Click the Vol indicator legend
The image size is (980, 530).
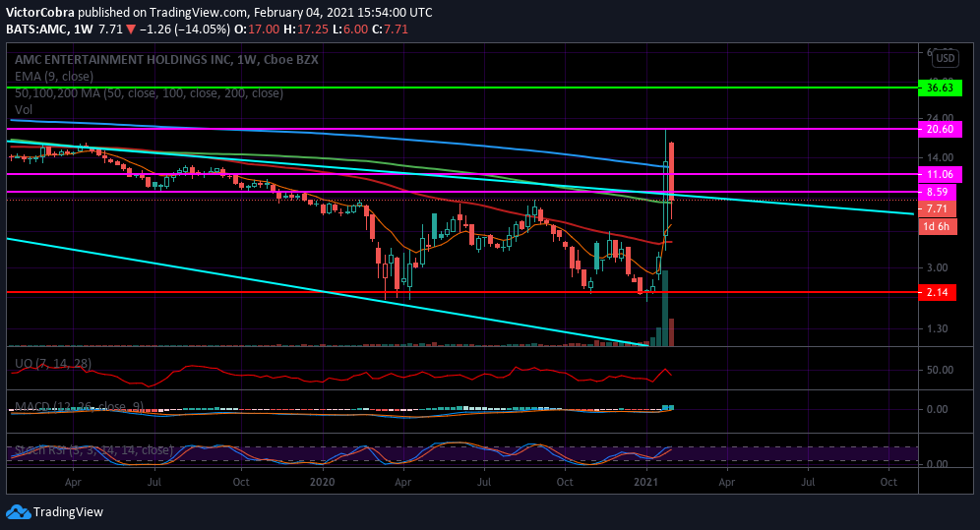point(24,109)
